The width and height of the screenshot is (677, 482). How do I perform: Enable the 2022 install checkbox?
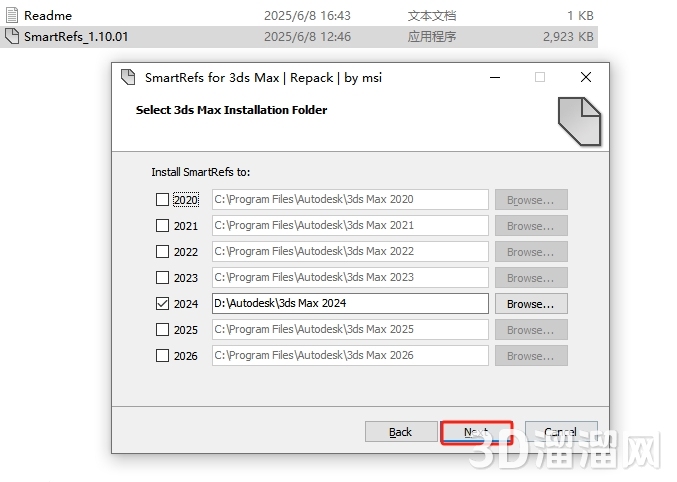pos(162,251)
